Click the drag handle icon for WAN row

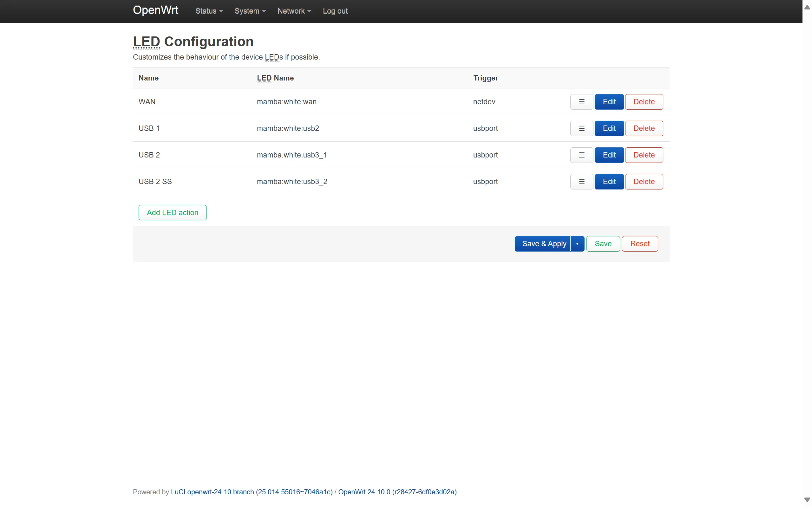pyautogui.click(x=581, y=102)
